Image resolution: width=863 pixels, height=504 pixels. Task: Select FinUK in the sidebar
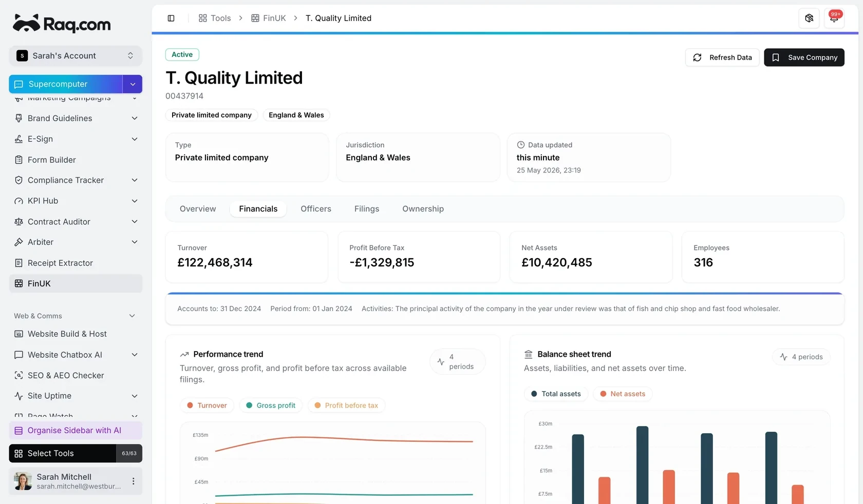point(76,283)
